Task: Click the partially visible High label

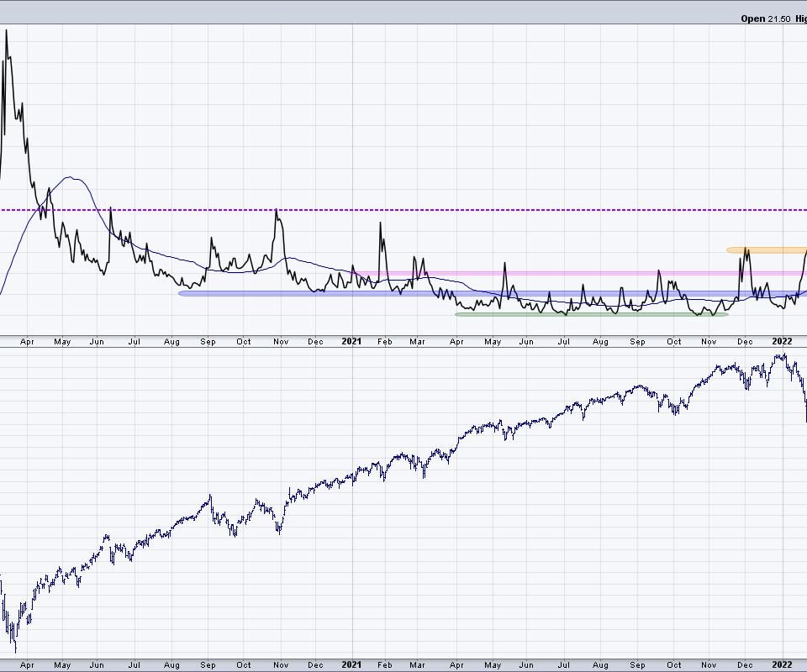Action: pyautogui.click(x=800, y=18)
